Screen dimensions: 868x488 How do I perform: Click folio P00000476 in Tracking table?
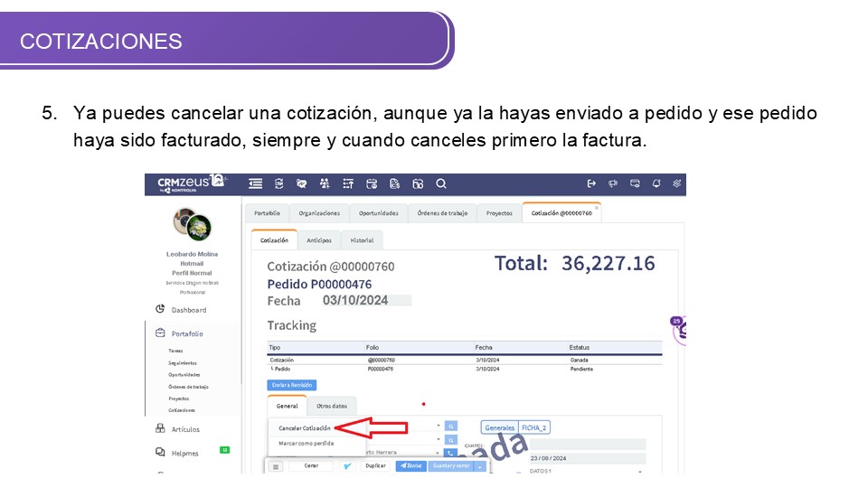click(381, 369)
